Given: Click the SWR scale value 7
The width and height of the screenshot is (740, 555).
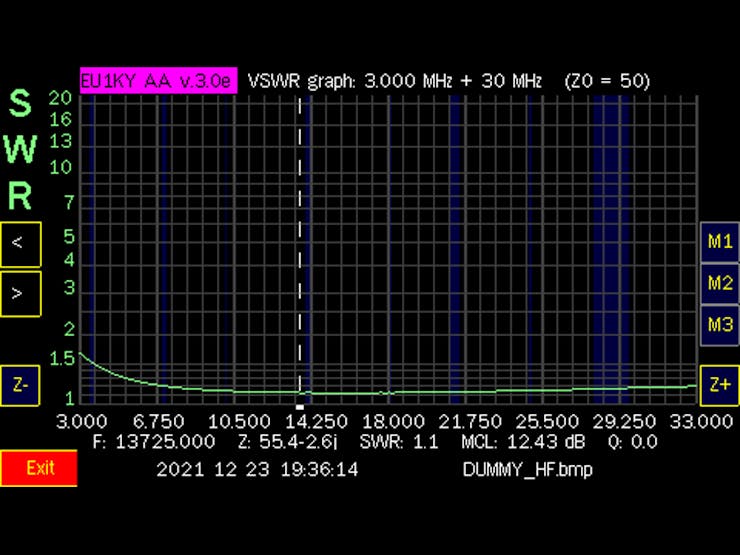Looking at the screenshot, I should 69,202.
